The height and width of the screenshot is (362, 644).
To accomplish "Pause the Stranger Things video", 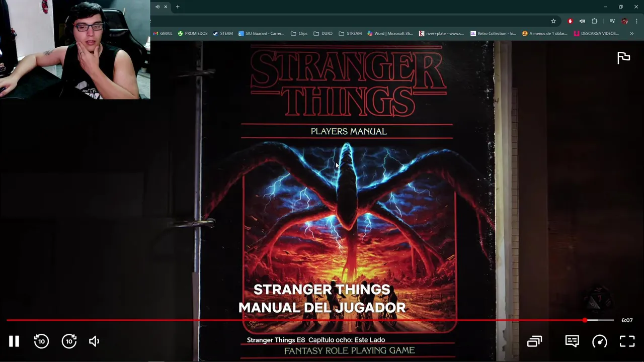I will (x=14, y=341).
